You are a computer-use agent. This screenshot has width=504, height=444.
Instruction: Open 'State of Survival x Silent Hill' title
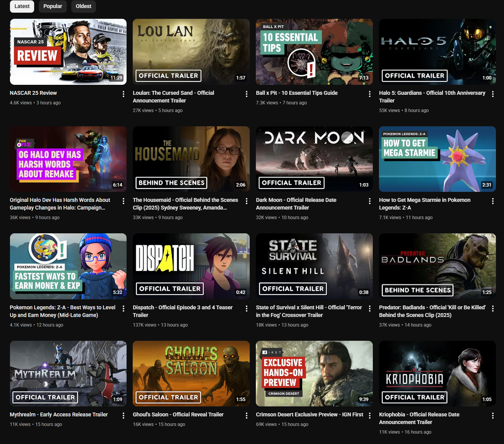click(309, 311)
